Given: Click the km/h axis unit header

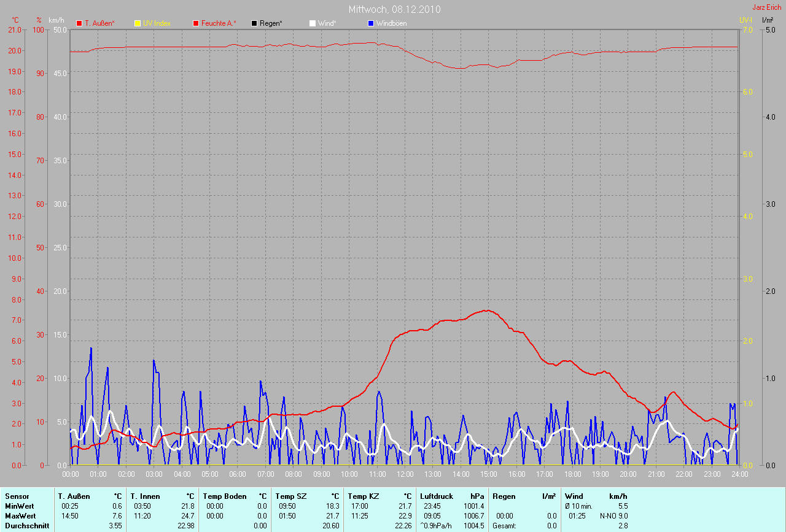Looking at the screenshot, I should tap(56, 20).
